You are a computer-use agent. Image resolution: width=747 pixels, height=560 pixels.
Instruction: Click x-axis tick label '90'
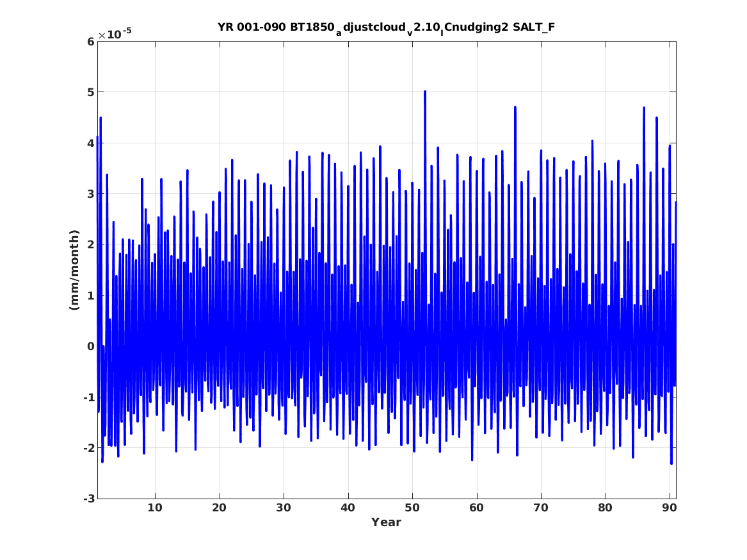[670, 508]
